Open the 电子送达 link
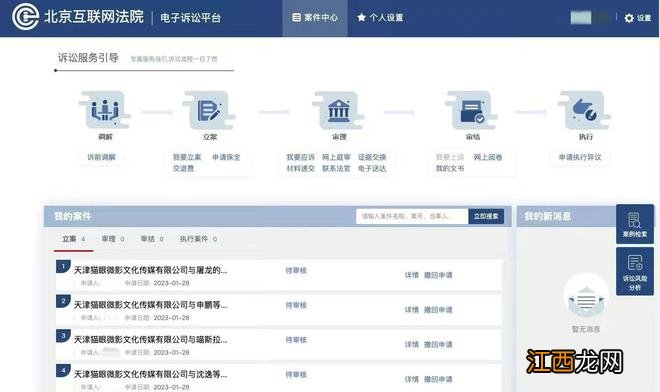 pyautogui.click(x=372, y=168)
